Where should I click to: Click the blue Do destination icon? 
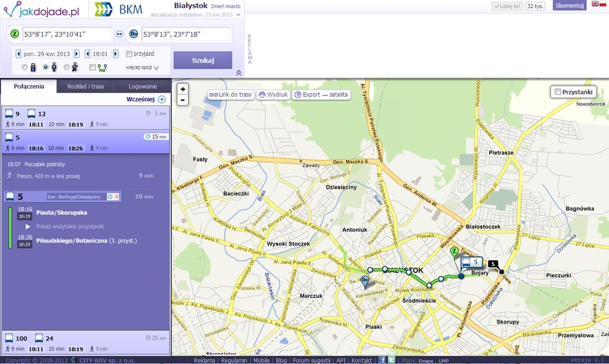coord(134,34)
